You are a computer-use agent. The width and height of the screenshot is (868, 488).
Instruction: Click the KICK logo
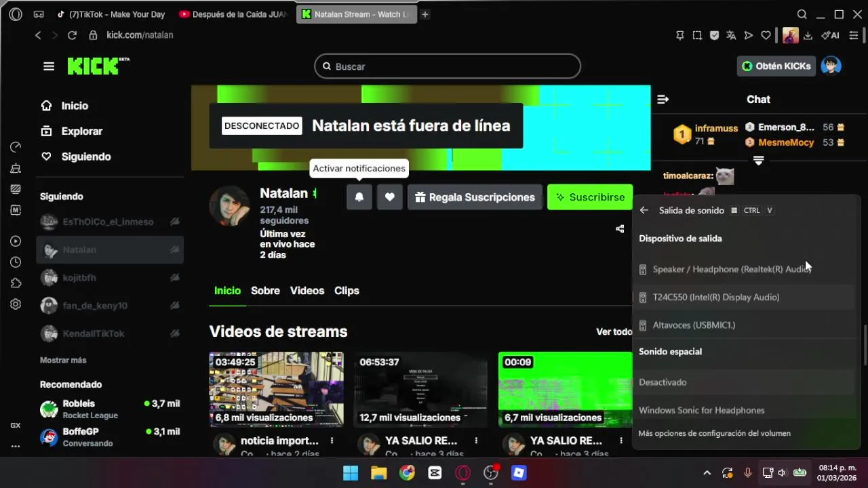(98, 66)
